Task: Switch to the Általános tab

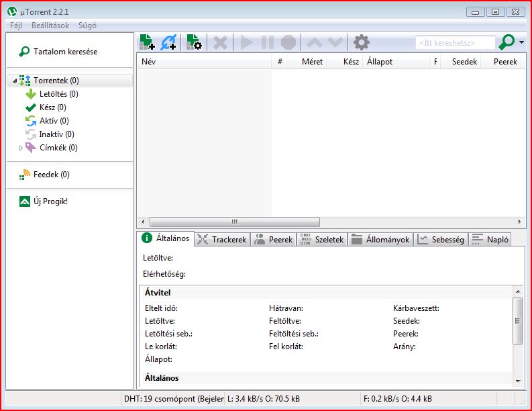Action: point(166,238)
